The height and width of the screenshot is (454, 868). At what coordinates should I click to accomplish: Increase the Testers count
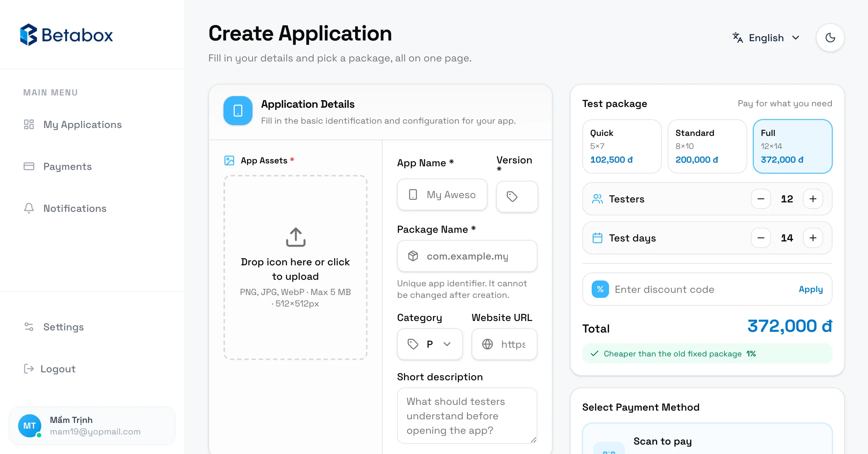pyautogui.click(x=813, y=199)
